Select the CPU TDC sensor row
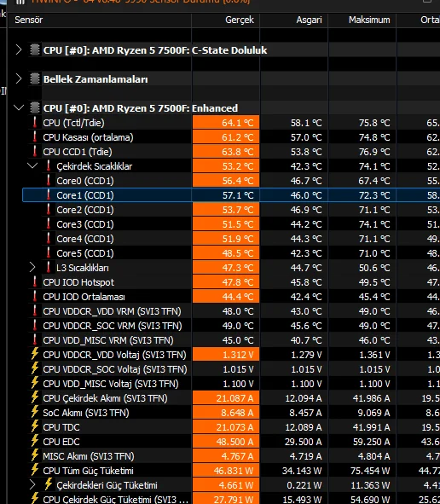Viewport: 440px width, 504px height. pyautogui.click(x=231, y=427)
